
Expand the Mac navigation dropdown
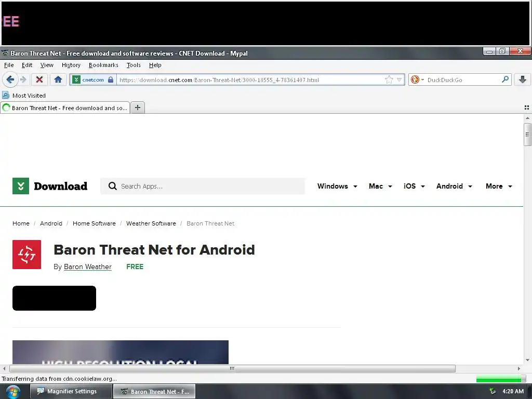(x=380, y=186)
